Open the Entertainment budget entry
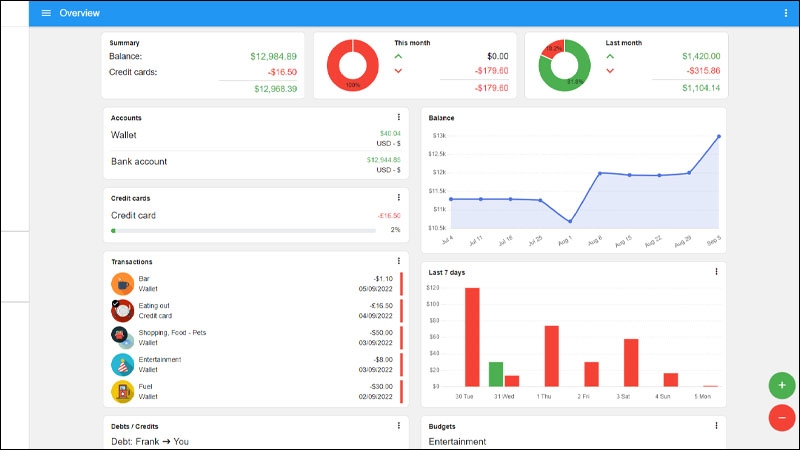Screen dimensions: 800x450 point(457,441)
